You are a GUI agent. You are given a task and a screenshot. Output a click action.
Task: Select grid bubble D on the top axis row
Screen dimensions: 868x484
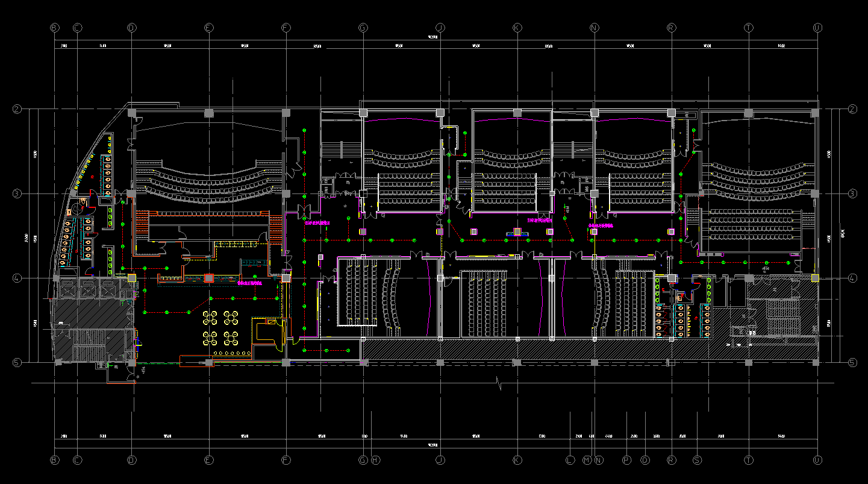pos(132,28)
